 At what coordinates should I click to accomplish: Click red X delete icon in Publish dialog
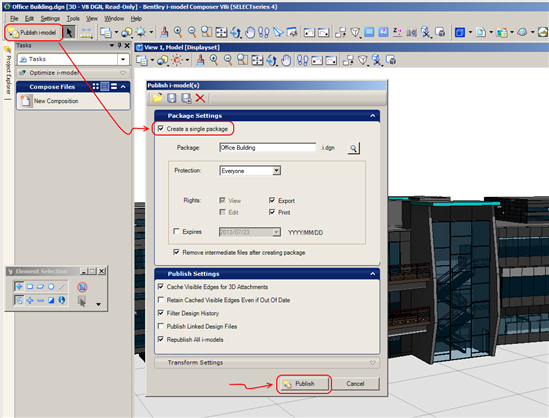[x=200, y=98]
